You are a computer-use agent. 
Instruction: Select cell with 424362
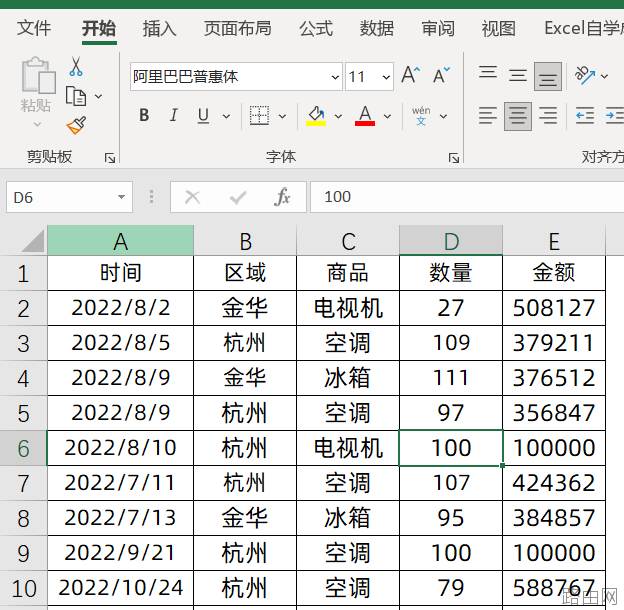click(554, 483)
